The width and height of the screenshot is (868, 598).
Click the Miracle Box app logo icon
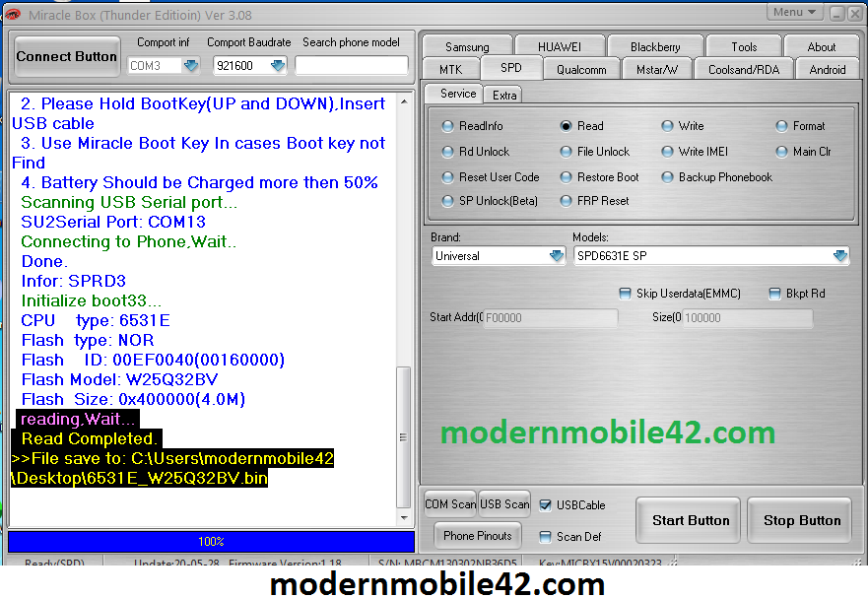pyautogui.click(x=13, y=15)
